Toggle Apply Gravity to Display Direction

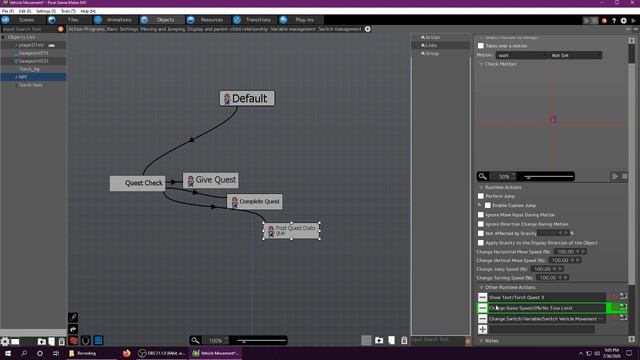481,243
